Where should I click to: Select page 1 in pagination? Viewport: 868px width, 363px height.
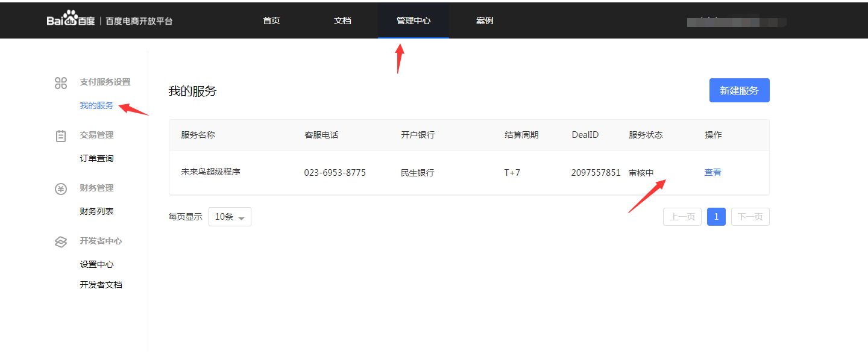pyautogui.click(x=716, y=217)
